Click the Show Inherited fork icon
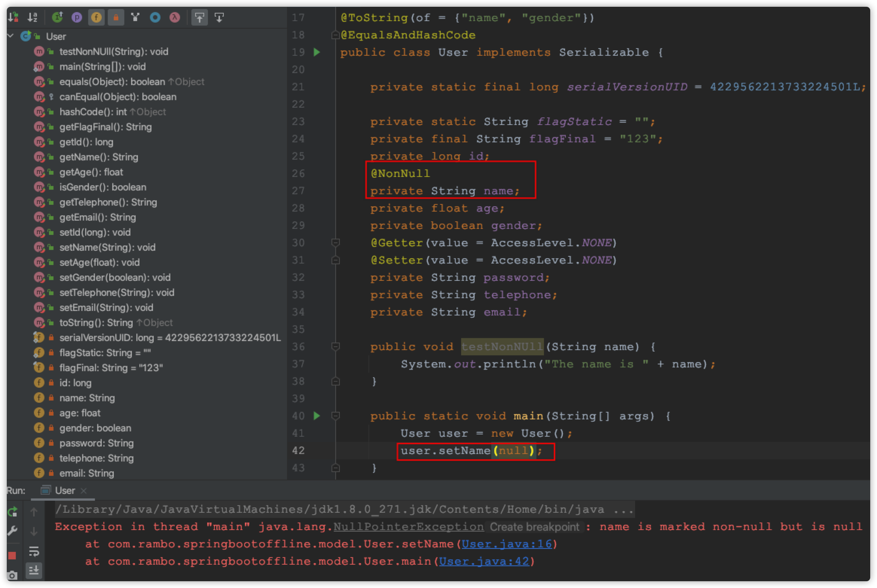Screen dimensions: 877x588 135,17
